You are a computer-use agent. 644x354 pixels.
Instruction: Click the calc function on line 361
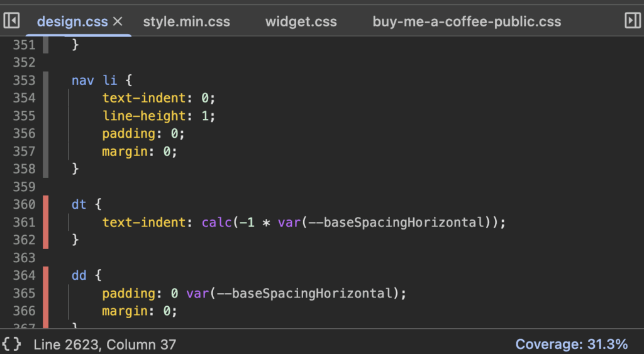[216, 222]
